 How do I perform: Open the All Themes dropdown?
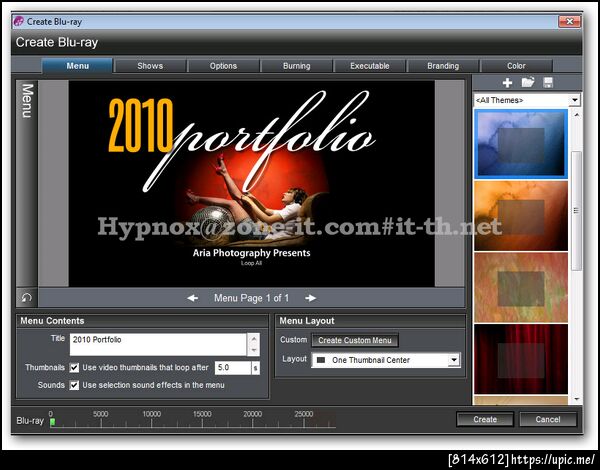coord(527,100)
